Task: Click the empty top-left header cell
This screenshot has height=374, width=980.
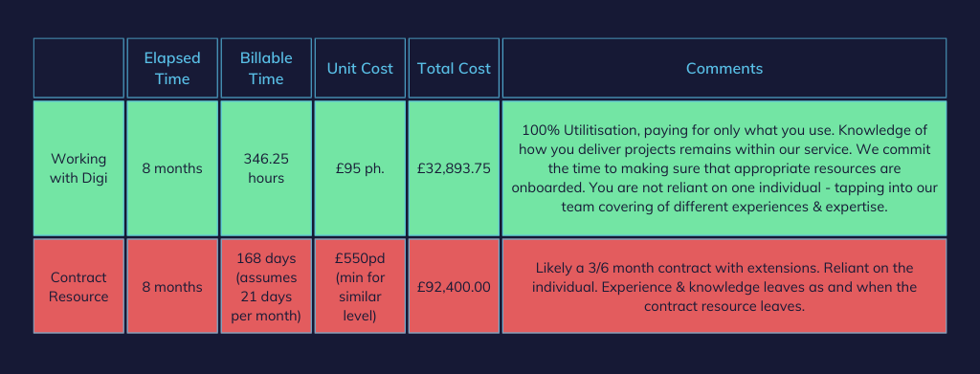Action: click(x=78, y=68)
